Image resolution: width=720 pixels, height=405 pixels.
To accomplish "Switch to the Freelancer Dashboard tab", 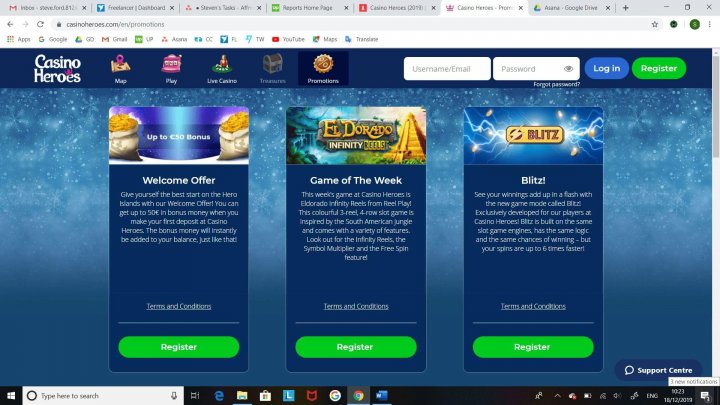I will pos(136,8).
